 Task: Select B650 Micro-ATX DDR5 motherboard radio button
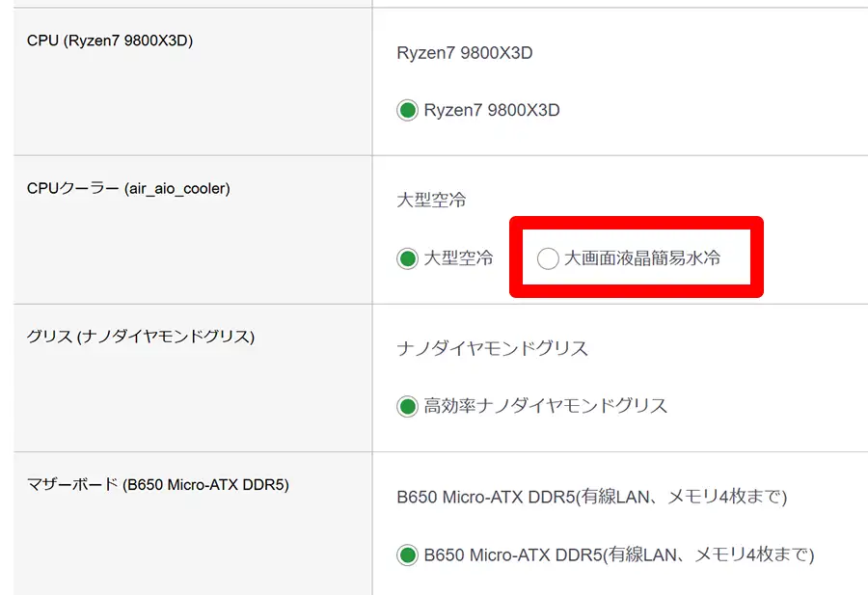(407, 555)
